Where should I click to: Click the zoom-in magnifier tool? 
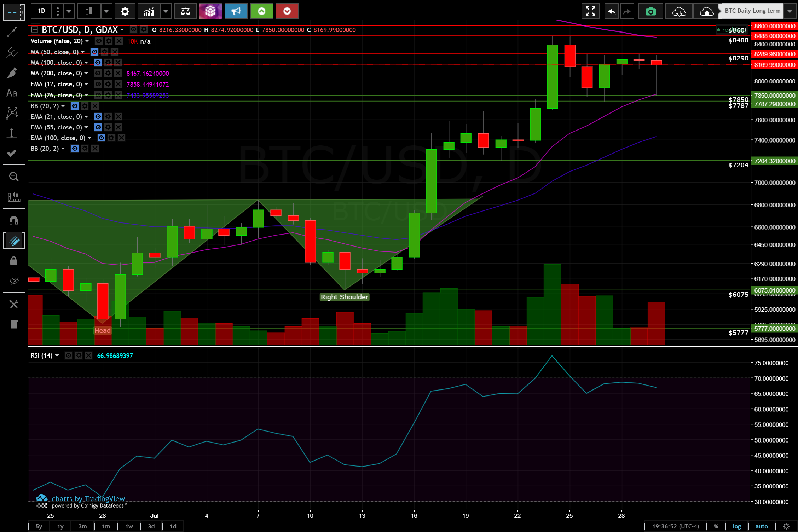(x=13, y=177)
